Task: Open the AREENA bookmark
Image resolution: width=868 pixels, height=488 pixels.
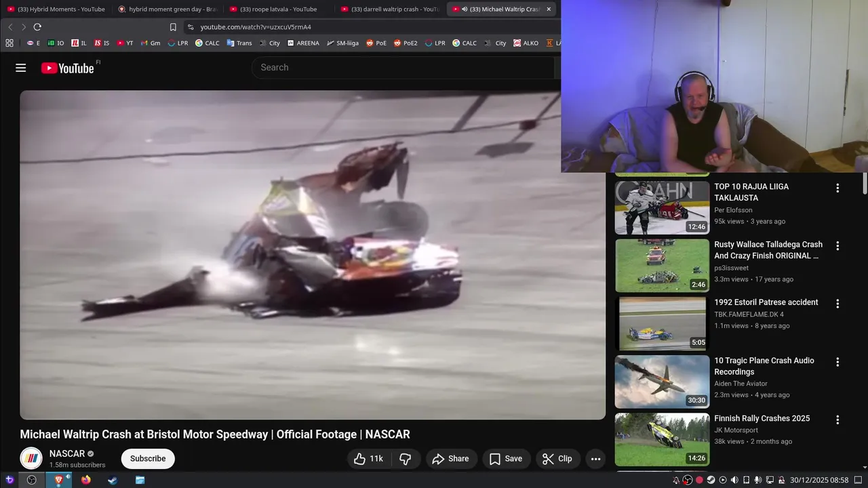Action: point(302,43)
